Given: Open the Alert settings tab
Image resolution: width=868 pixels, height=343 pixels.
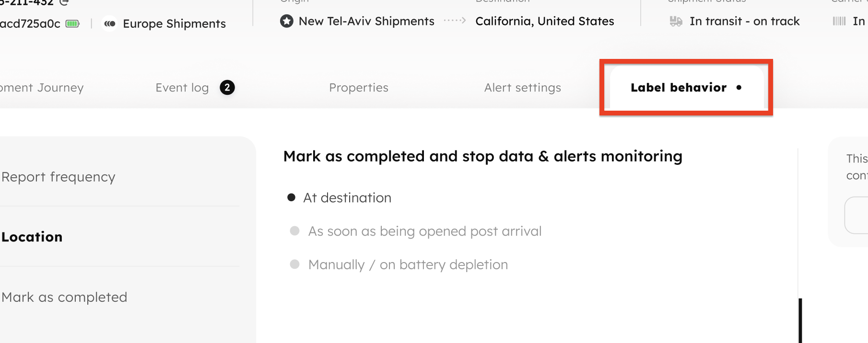Looking at the screenshot, I should [x=522, y=88].
